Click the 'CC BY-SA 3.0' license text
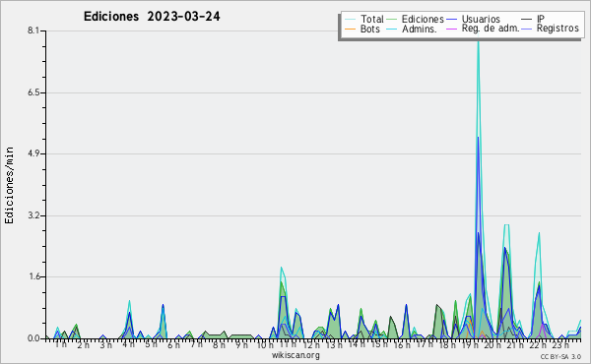The height and width of the screenshot is (364, 591). [560, 356]
